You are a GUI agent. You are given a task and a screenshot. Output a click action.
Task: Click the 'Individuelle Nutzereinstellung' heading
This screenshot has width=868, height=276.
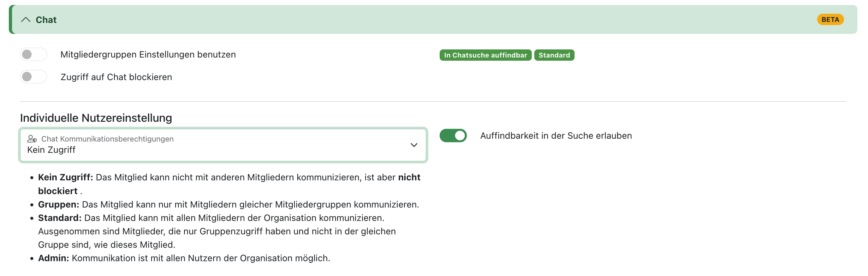(x=96, y=118)
